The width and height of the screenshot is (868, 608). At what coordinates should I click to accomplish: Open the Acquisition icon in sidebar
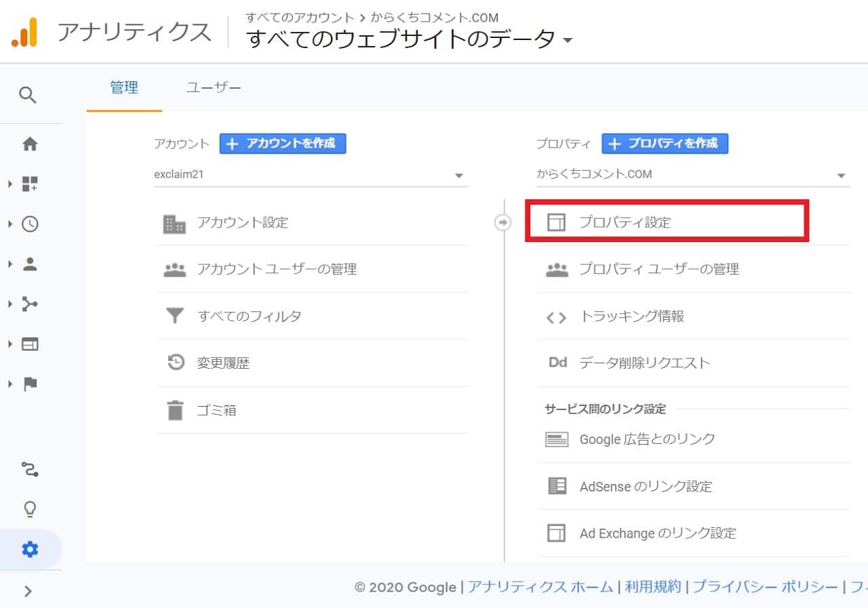[30, 304]
